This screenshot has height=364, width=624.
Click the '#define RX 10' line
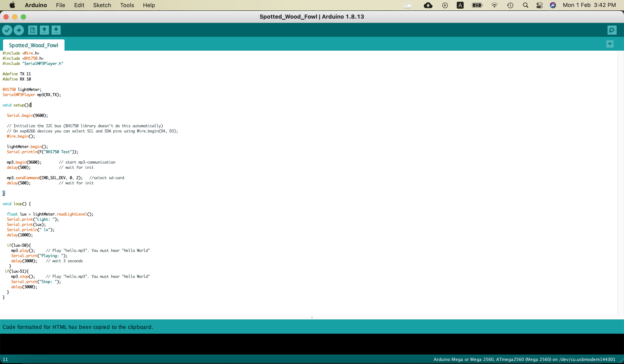tap(17, 79)
